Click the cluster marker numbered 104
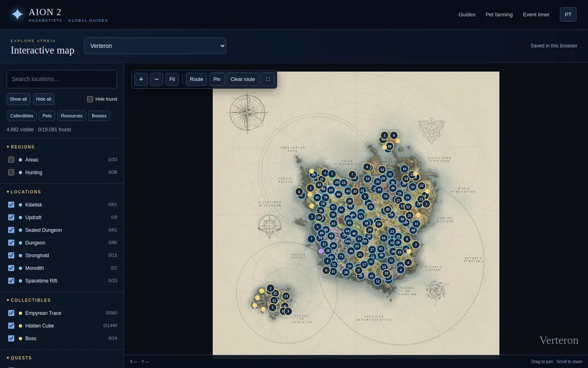 (347, 241)
